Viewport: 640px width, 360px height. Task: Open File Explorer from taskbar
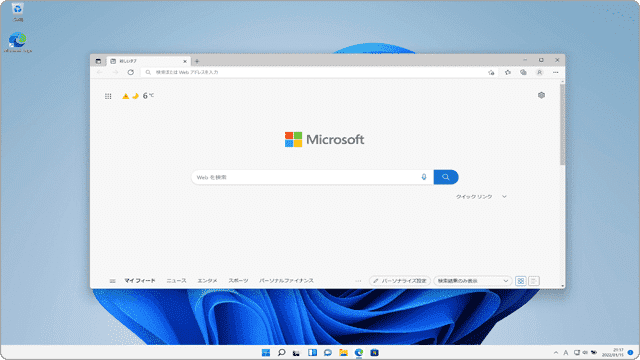point(343,352)
